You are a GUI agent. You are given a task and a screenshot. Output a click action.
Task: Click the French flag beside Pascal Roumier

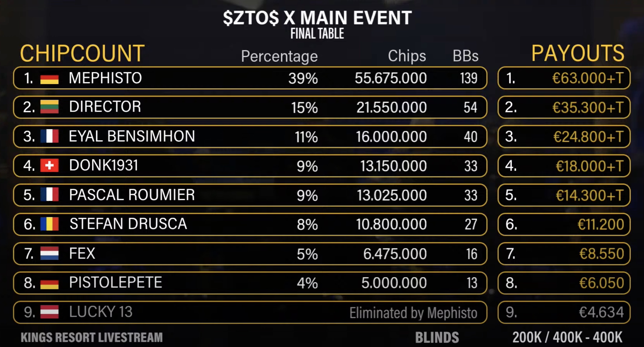click(49, 195)
